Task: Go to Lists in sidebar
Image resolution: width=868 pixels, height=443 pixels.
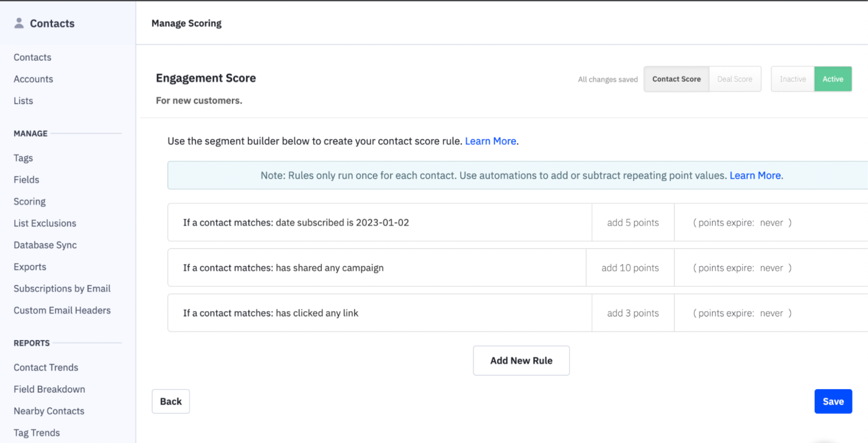Action: (24, 101)
